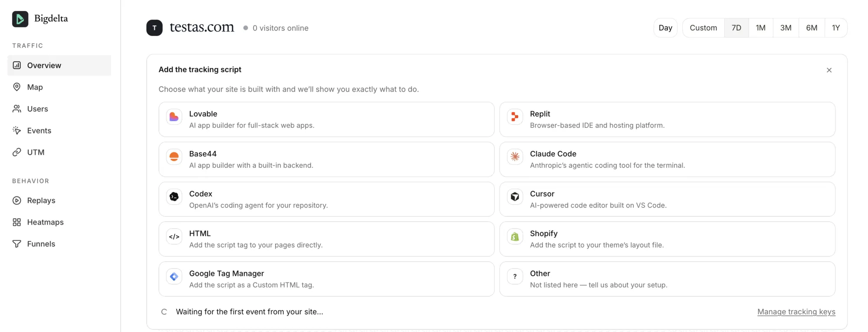Choose the HTML setup option title
Image resolution: width=868 pixels, height=332 pixels.
[200, 233]
